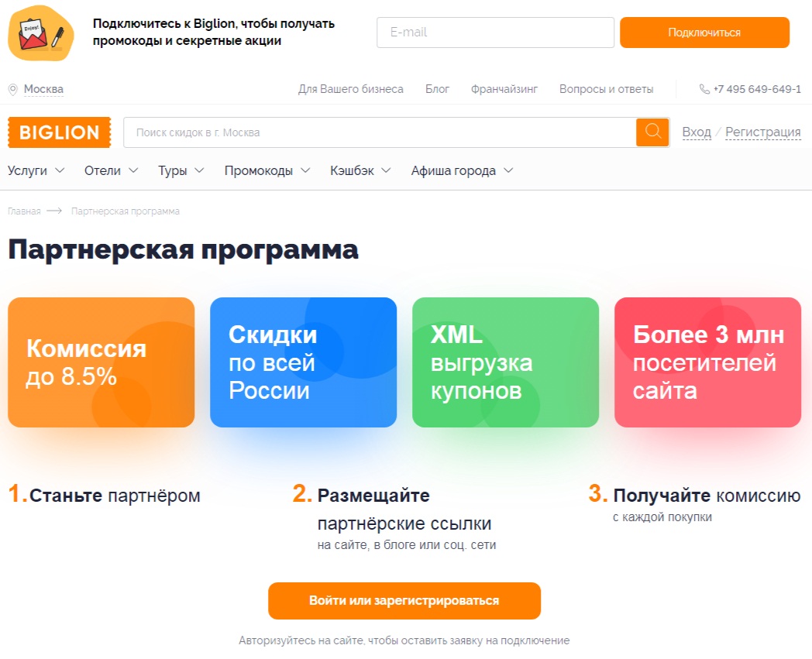Click the с каждой покупки caption
Image resolution: width=812 pixels, height=659 pixels.
[x=662, y=517]
